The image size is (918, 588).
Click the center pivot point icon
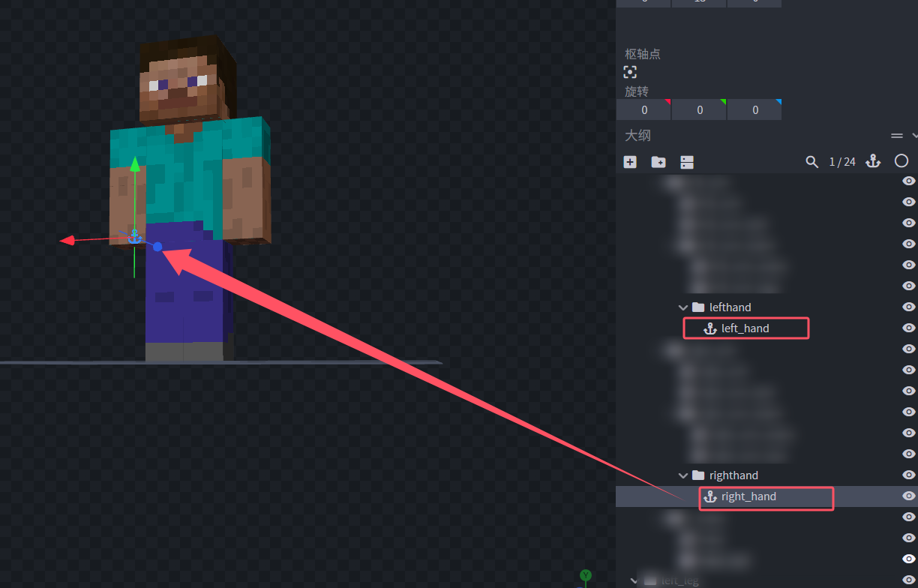(630, 72)
